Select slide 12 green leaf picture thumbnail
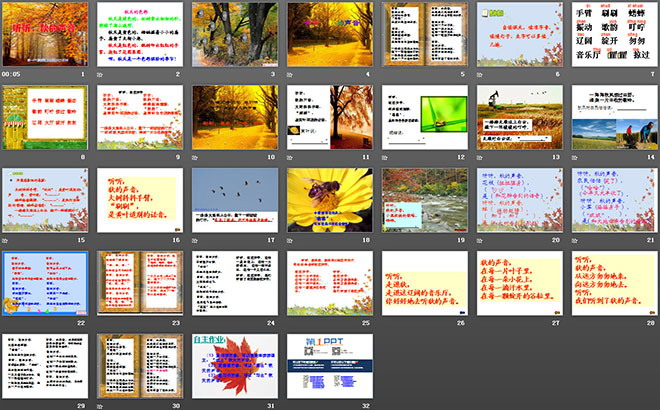This screenshot has height=410, width=660. (x=425, y=117)
